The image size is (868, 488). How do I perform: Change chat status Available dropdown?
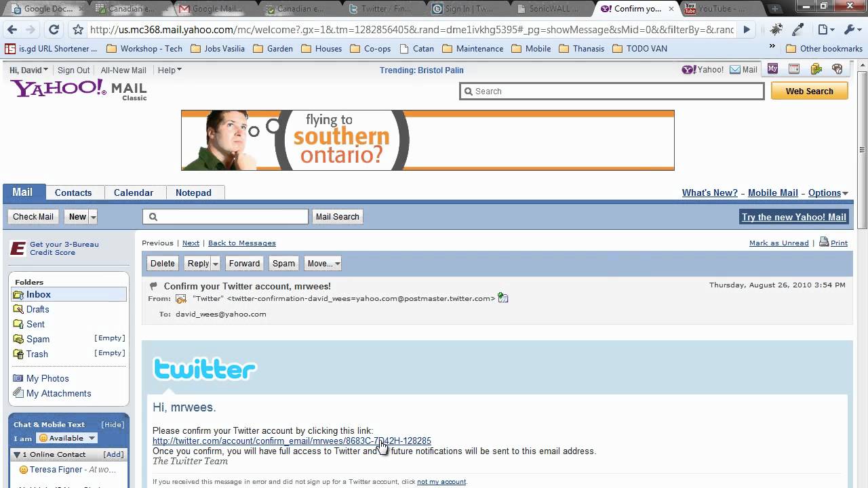pyautogui.click(x=66, y=438)
